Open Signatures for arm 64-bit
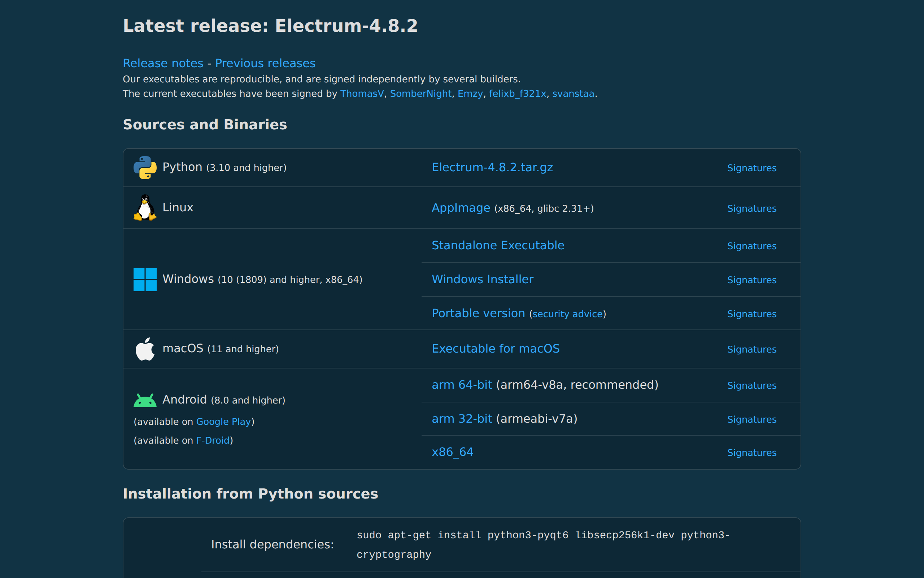 pos(751,386)
